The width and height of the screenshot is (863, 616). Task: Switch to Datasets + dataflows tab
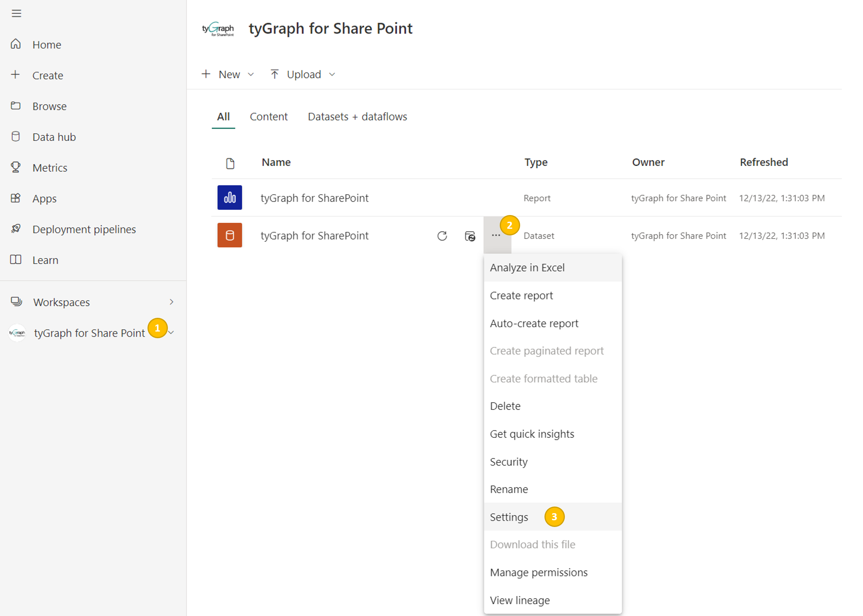point(357,117)
